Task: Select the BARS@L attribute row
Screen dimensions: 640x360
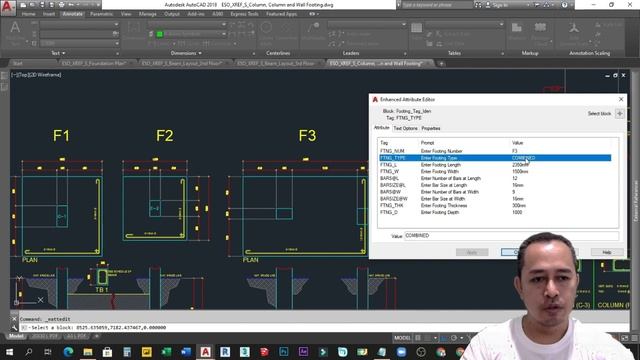Action: 495,178
